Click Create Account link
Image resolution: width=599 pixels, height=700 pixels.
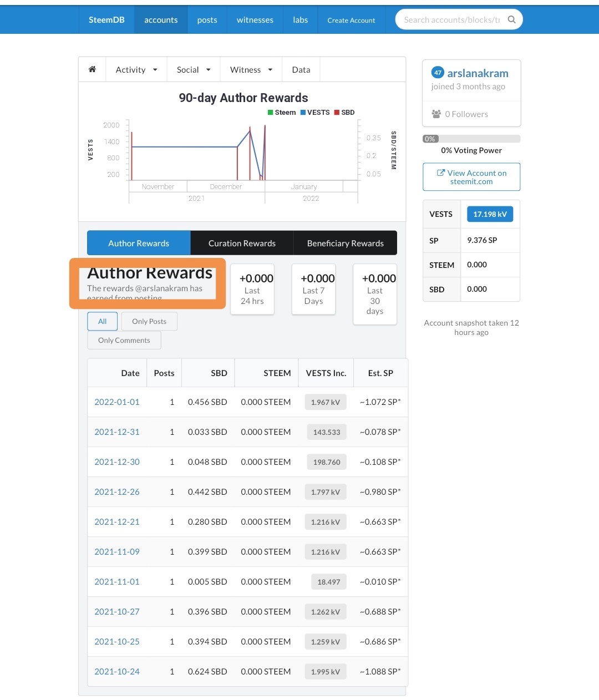[x=351, y=20]
